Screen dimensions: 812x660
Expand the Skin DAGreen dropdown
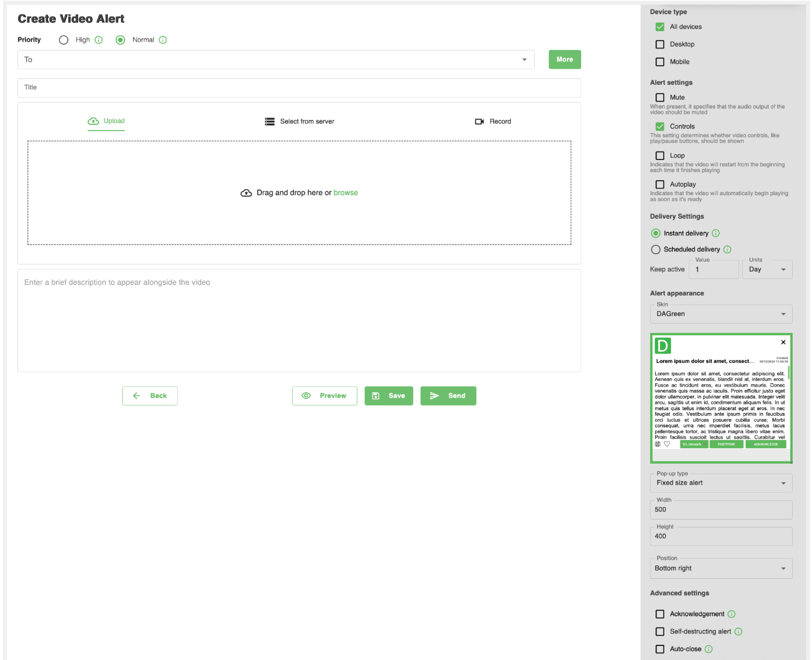pos(783,314)
